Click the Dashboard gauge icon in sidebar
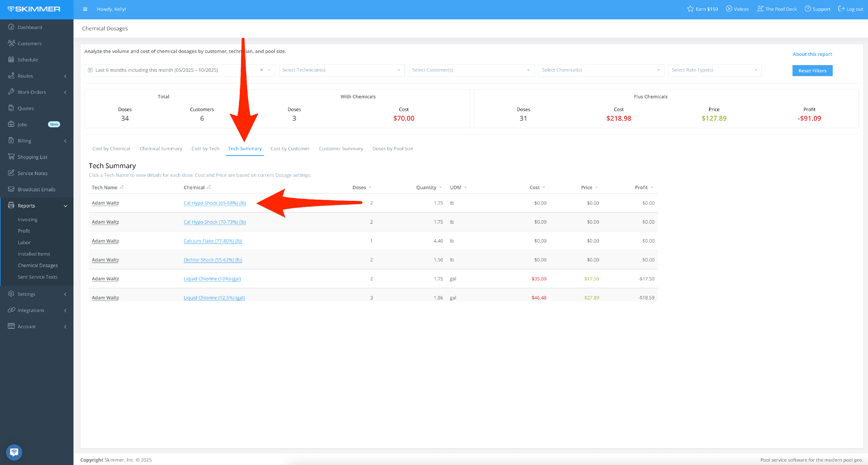This screenshot has height=465, width=868. click(x=11, y=27)
